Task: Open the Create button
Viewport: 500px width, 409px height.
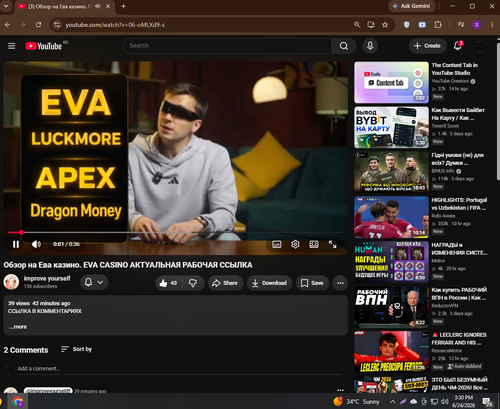Action: (x=427, y=46)
